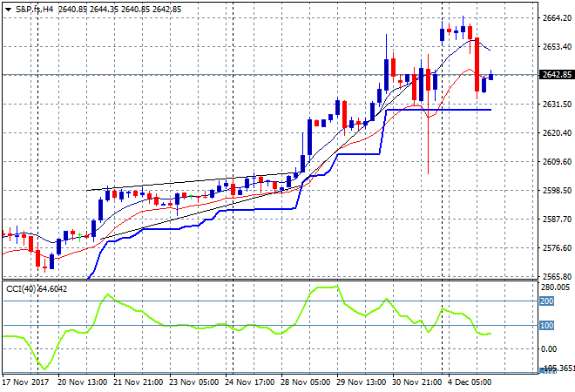Select the S&P.fs,H4 chart title text
Viewport: 575px width, 392px height.
pos(34,10)
